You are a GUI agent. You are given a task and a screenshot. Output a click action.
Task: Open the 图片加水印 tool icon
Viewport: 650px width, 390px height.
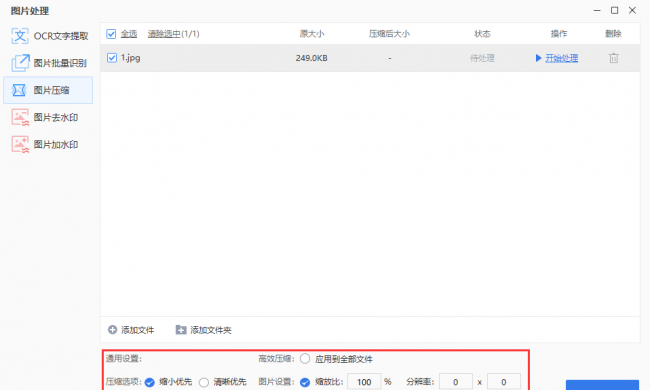click(20, 144)
